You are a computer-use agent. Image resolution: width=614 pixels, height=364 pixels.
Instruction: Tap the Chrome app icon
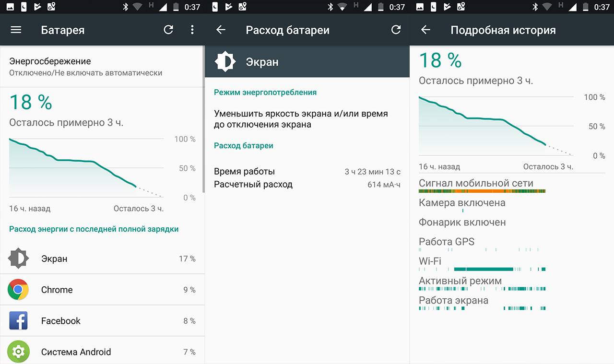tap(18, 290)
